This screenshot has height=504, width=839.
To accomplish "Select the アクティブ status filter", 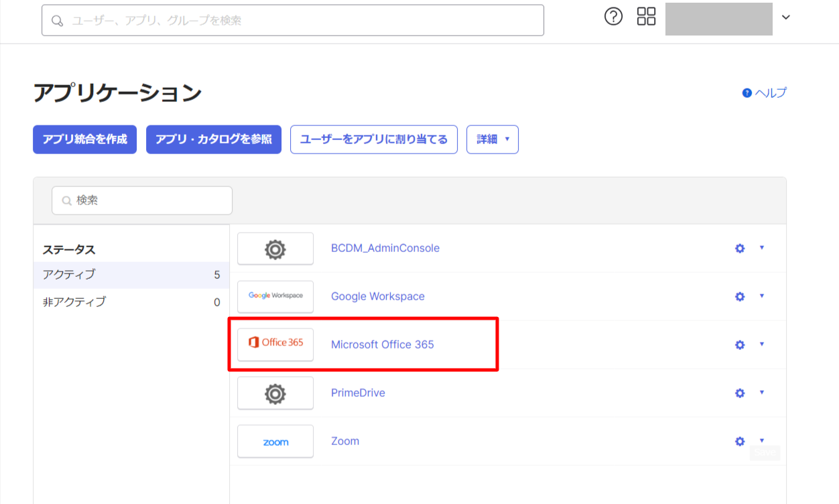I will [131, 275].
